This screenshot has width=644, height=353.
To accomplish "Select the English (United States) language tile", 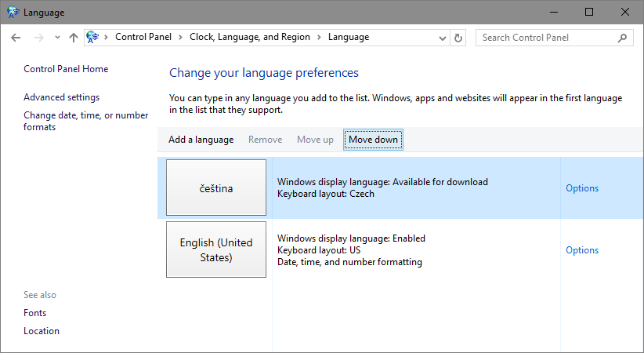I will 216,249.
